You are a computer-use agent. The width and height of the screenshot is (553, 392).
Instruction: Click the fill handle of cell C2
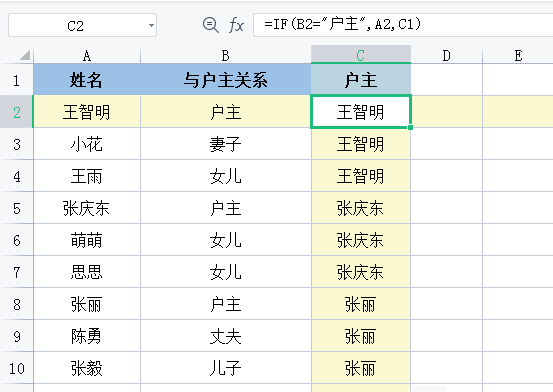[411, 127]
